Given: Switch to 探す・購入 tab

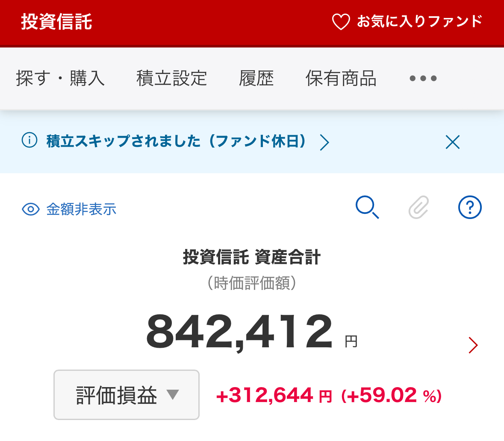Looking at the screenshot, I should [60, 79].
